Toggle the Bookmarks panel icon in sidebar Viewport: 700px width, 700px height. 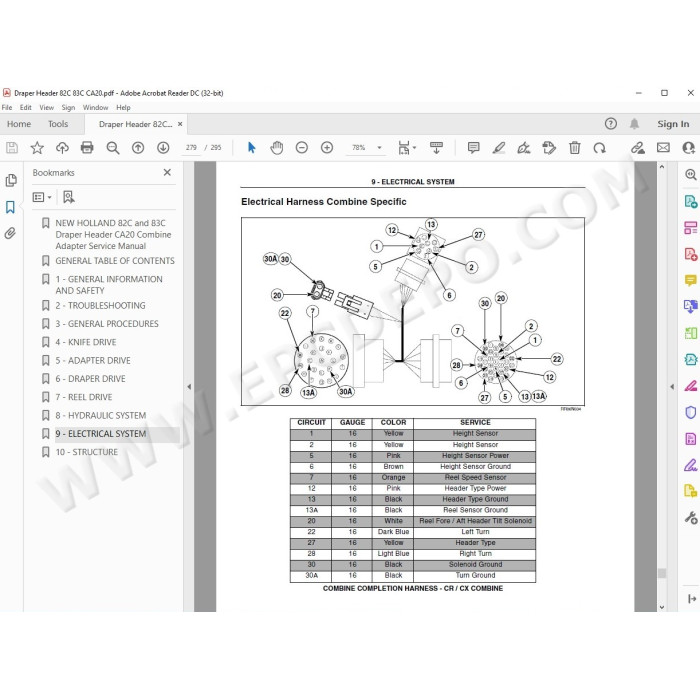(x=10, y=207)
